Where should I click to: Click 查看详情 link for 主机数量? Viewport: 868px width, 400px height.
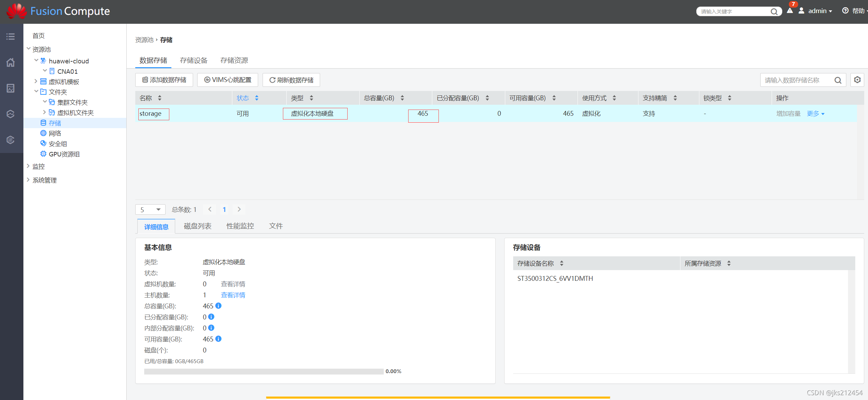pos(233,295)
